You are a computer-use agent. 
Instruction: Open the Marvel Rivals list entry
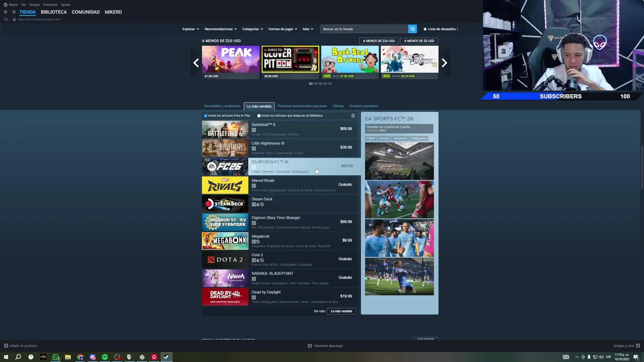pos(279,185)
